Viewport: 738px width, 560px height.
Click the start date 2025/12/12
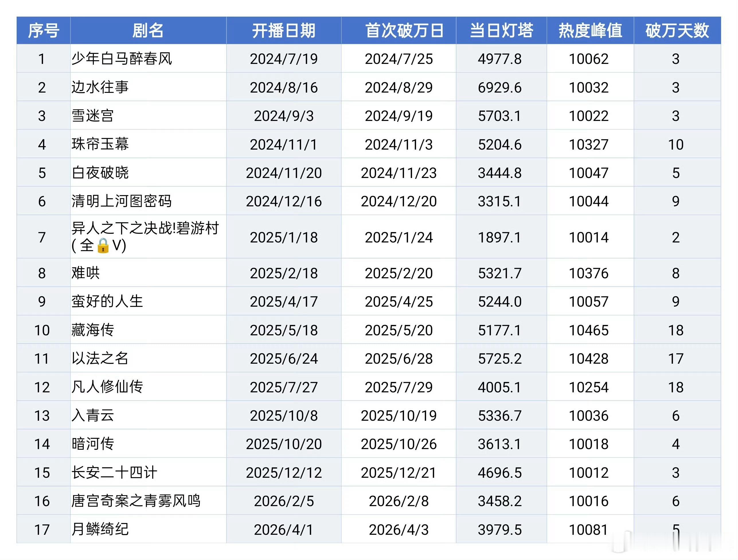tap(284, 473)
